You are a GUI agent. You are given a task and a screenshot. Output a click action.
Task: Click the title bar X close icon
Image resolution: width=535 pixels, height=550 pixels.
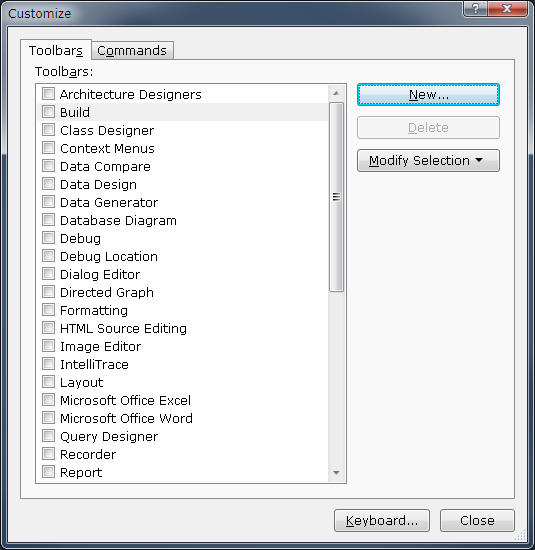click(x=507, y=8)
